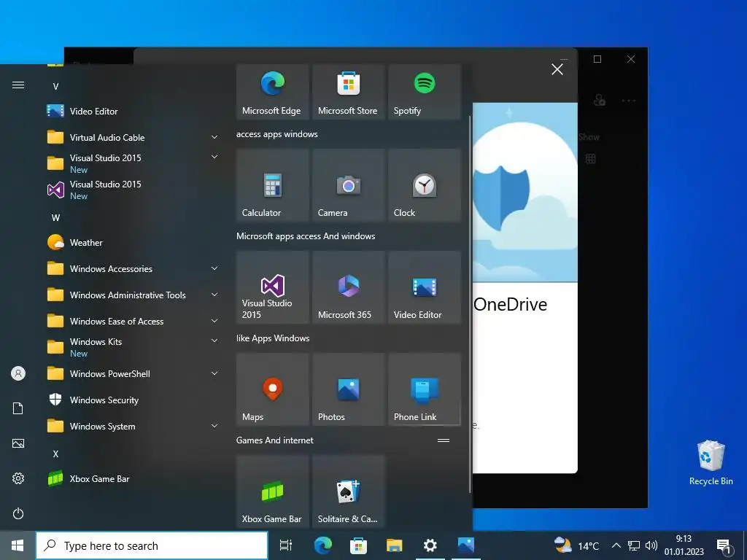The height and width of the screenshot is (560, 747).
Task: Expand the Start menu hamburger button
Action: [x=18, y=85]
